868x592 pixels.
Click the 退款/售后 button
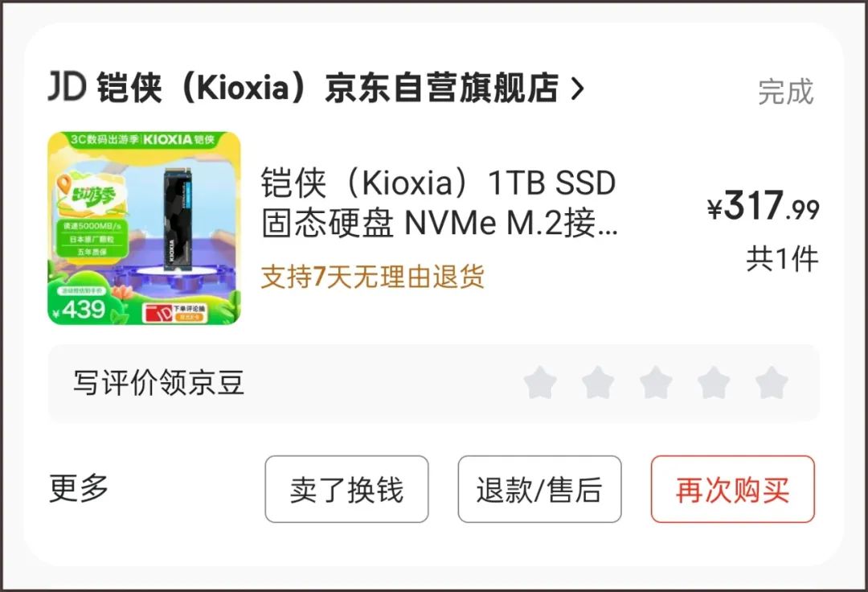point(540,489)
